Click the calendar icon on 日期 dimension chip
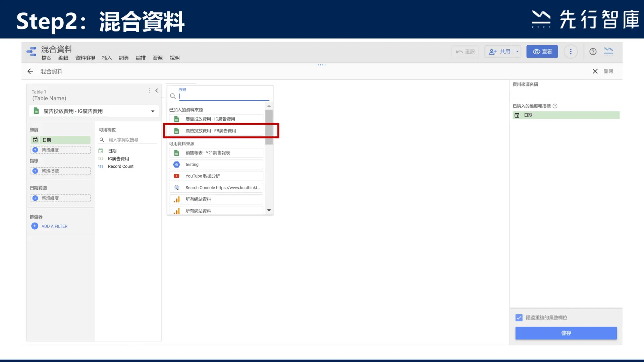Screen dimensions: 644x362 35,140
